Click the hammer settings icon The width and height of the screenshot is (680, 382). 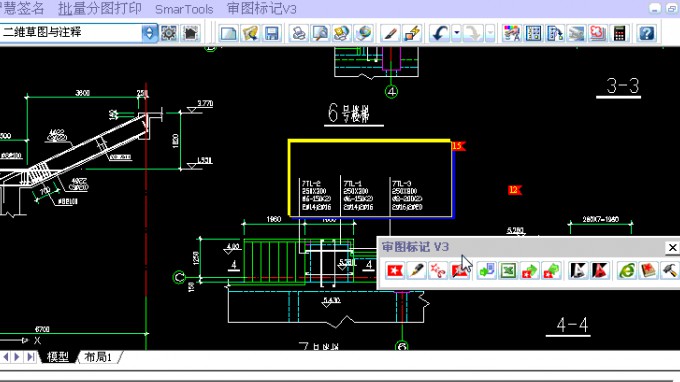coord(670,271)
